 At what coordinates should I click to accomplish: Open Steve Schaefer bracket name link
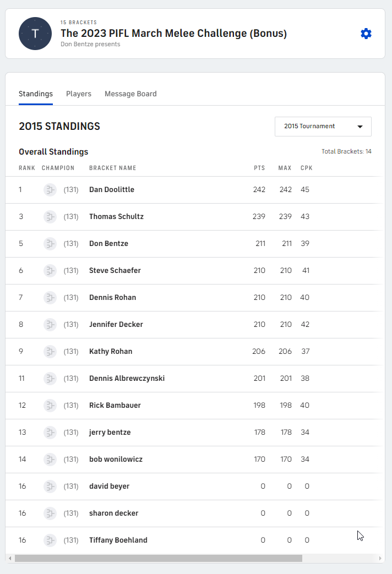[115, 271]
